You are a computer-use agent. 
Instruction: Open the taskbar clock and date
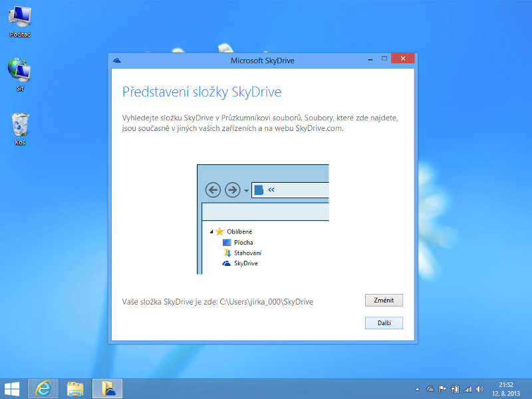click(x=506, y=388)
